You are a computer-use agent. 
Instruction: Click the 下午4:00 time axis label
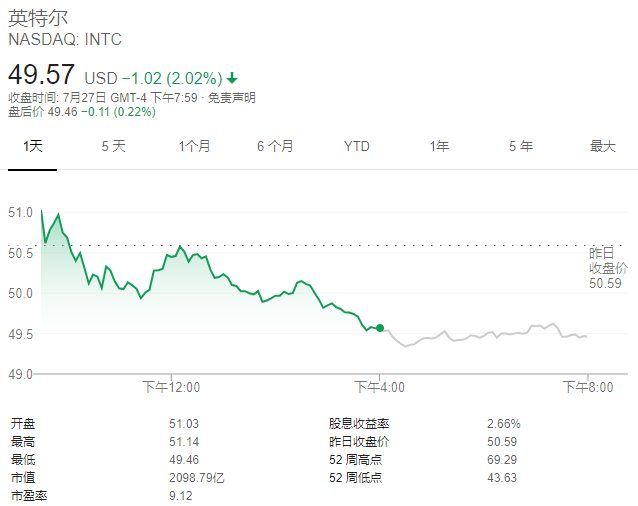[379, 387]
